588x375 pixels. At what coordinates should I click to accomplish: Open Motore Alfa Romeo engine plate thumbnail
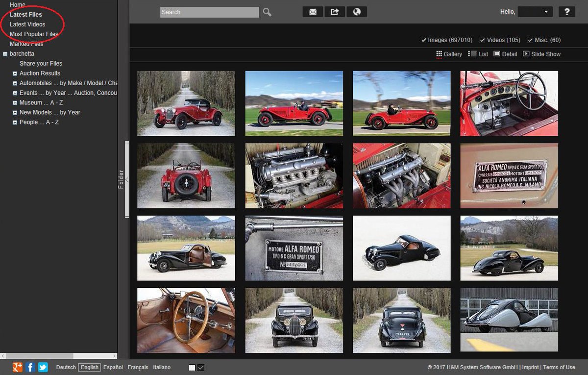tap(294, 248)
